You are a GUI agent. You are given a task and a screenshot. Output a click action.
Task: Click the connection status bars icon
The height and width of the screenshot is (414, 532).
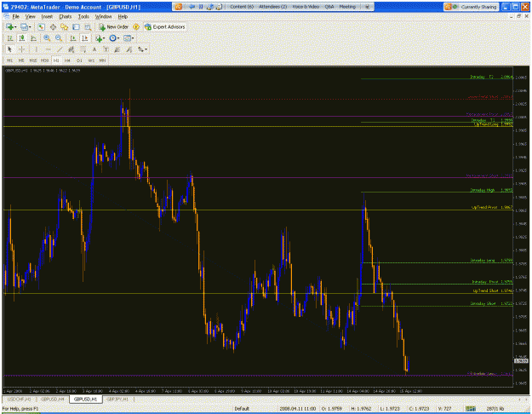[470, 409]
